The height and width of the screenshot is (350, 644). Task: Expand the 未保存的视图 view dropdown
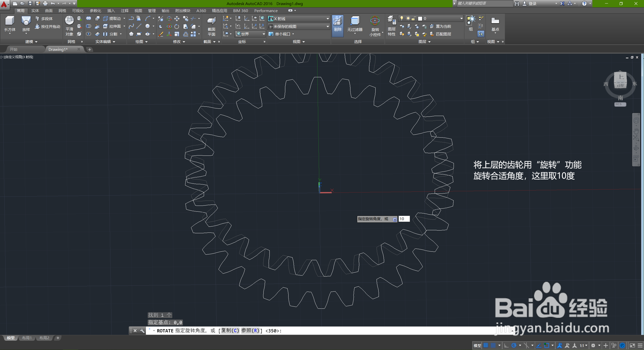pyautogui.click(x=327, y=26)
